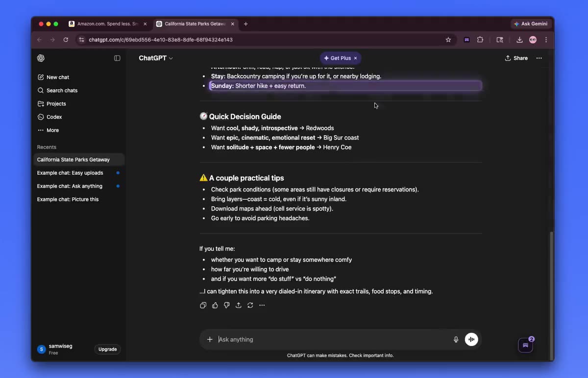Focus the Ask anything input field
The image size is (588, 378).
[333, 340]
